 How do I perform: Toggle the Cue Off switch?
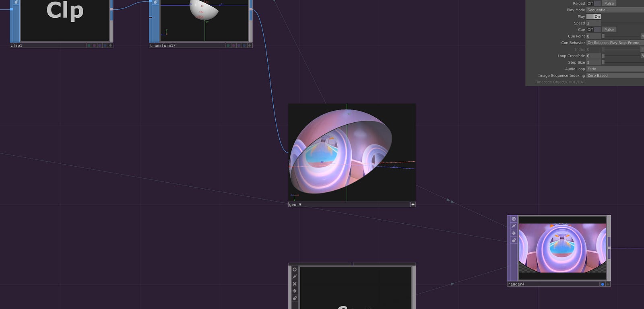point(594,29)
